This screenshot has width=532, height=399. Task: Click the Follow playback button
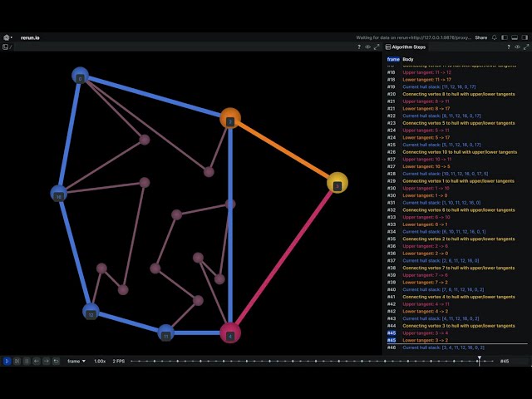tap(17, 362)
